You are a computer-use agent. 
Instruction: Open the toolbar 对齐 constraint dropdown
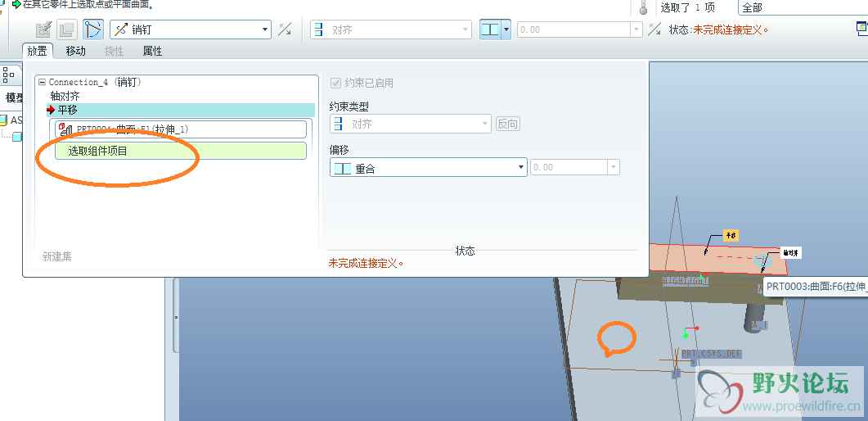click(x=391, y=29)
